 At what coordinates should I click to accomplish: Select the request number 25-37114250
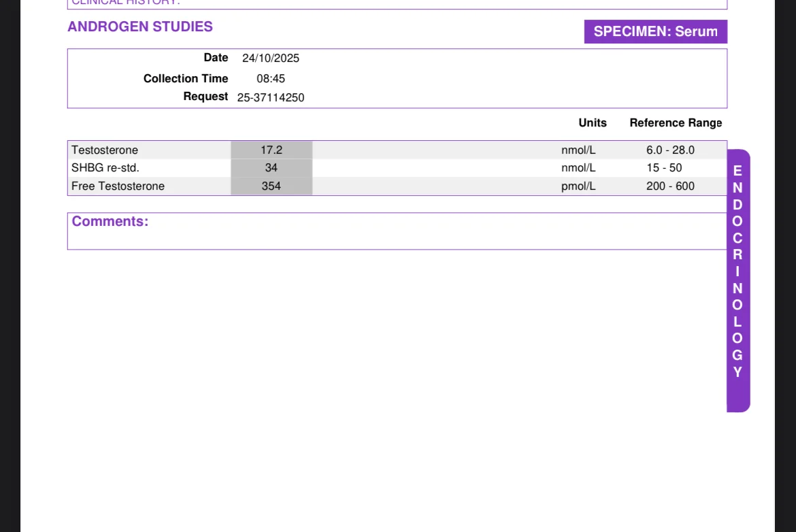[271, 97]
